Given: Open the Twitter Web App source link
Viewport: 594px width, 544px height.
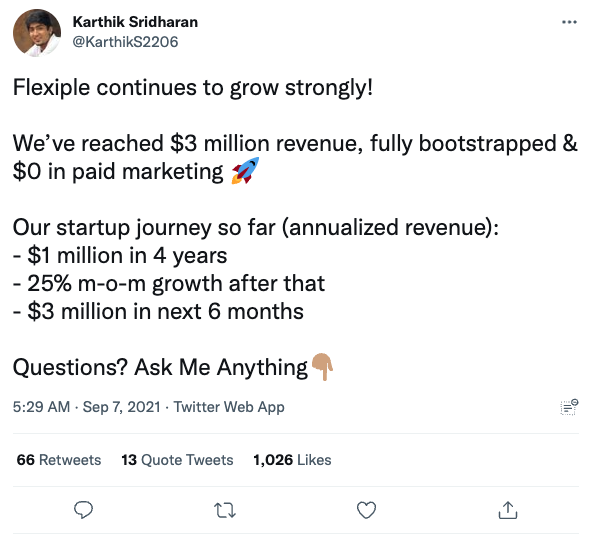Looking at the screenshot, I should point(229,407).
